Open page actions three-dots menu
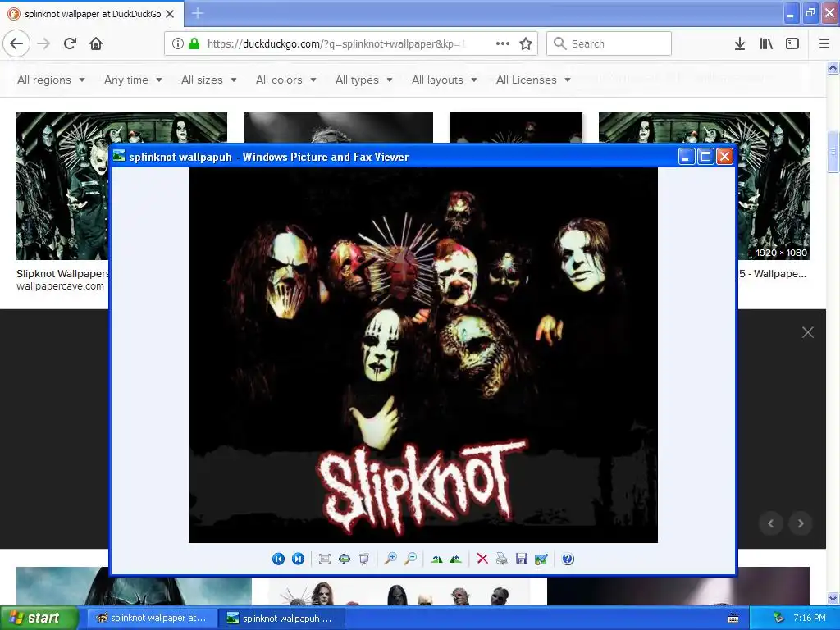This screenshot has height=630, width=840. [x=503, y=43]
